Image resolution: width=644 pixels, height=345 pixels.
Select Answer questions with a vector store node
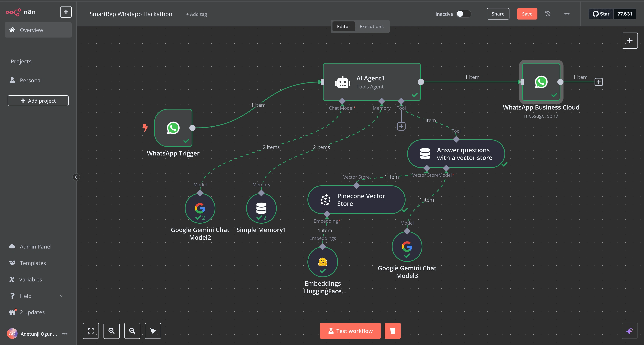pyautogui.click(x=456, y=154)
